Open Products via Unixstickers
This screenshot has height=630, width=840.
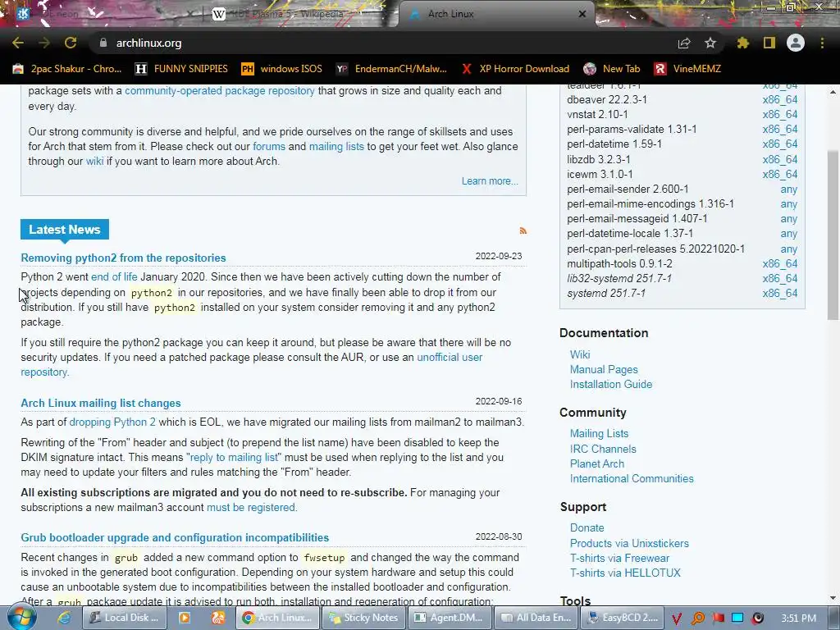629,543
